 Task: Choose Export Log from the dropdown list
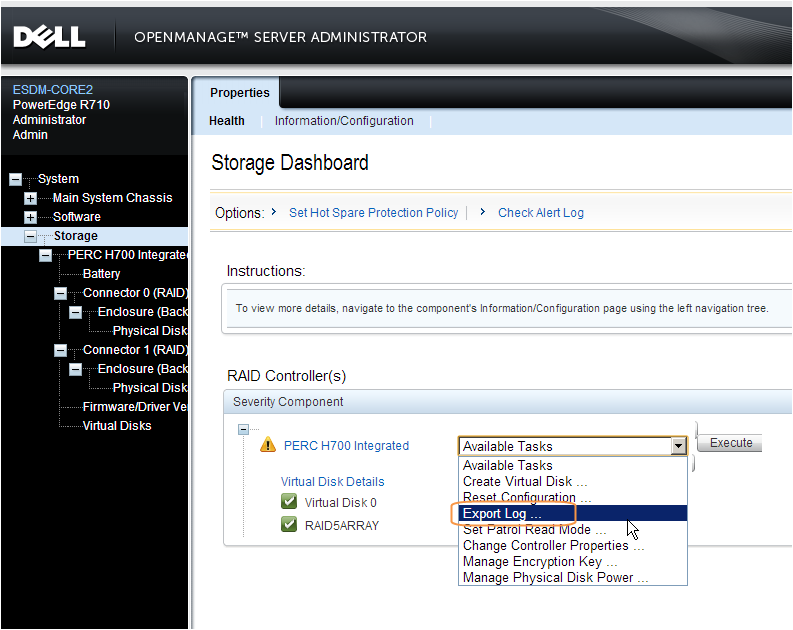pos(572,513)
